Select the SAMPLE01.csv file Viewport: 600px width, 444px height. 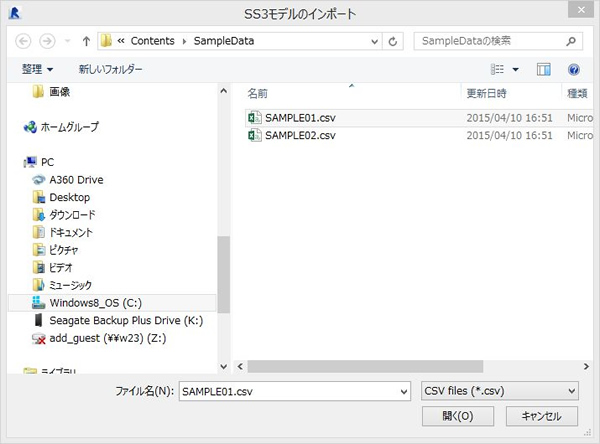(x=419, y=118)
